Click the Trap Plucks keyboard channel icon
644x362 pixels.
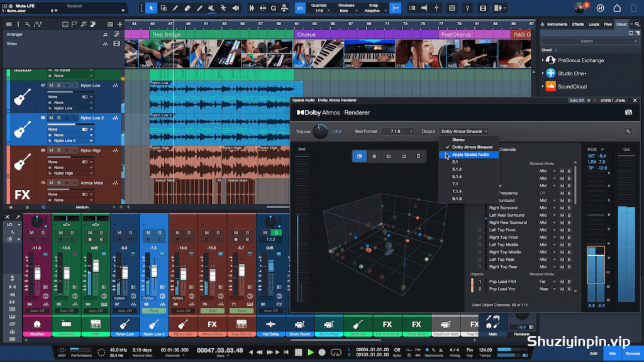pyautogui.click(x=241, y=324)
